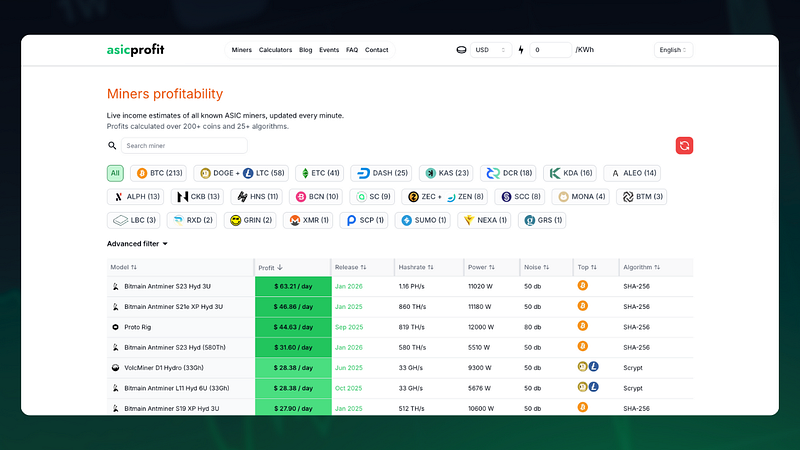This screenshot has height=450, width=800.
Task: Open the Calculators menu item
Action: [275, 50]
